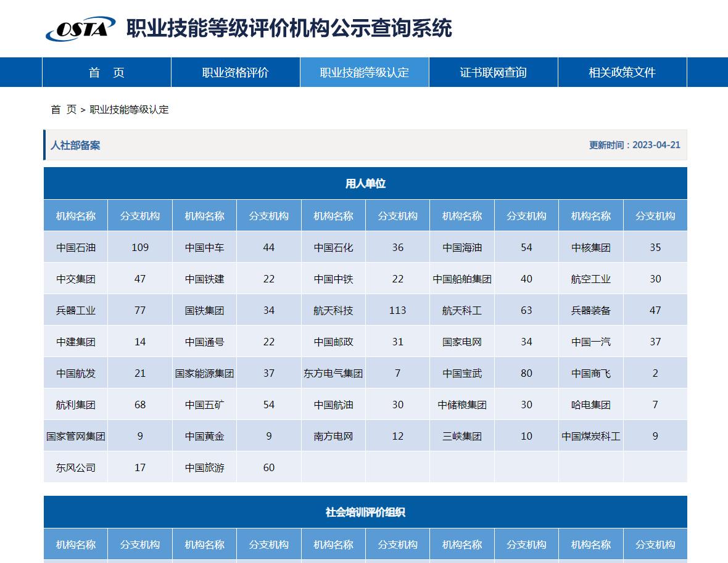Click the first 机构名称 column header

click(75, 215)
